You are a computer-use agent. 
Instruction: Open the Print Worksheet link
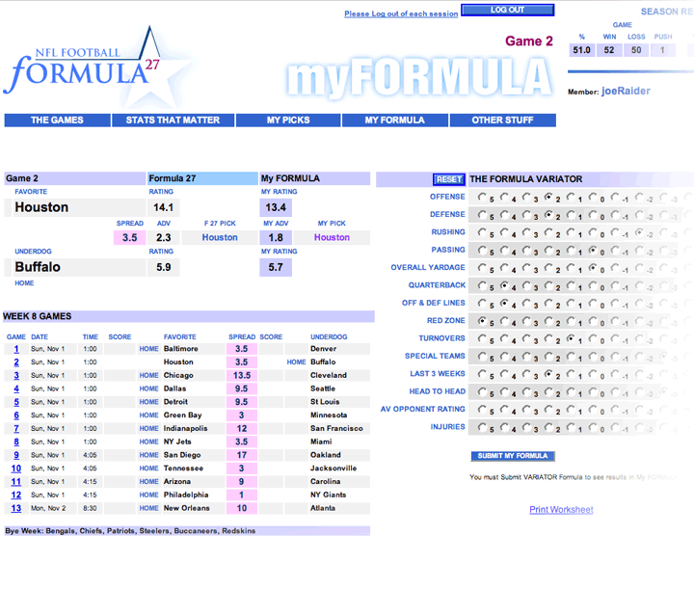pyautogui.click(x=561, y=509)
